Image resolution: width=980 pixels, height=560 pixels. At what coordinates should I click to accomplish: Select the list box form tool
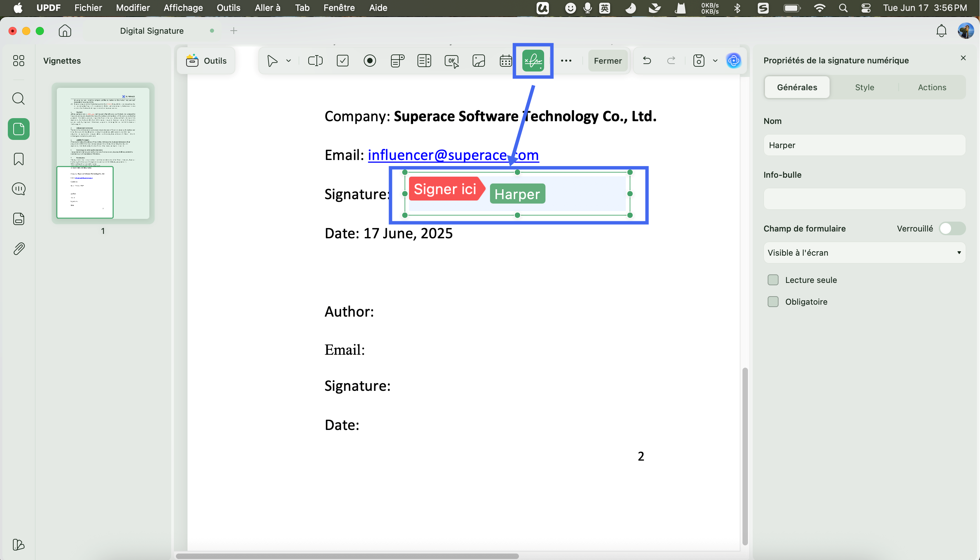pyautogui.click(x=424, y=61)
